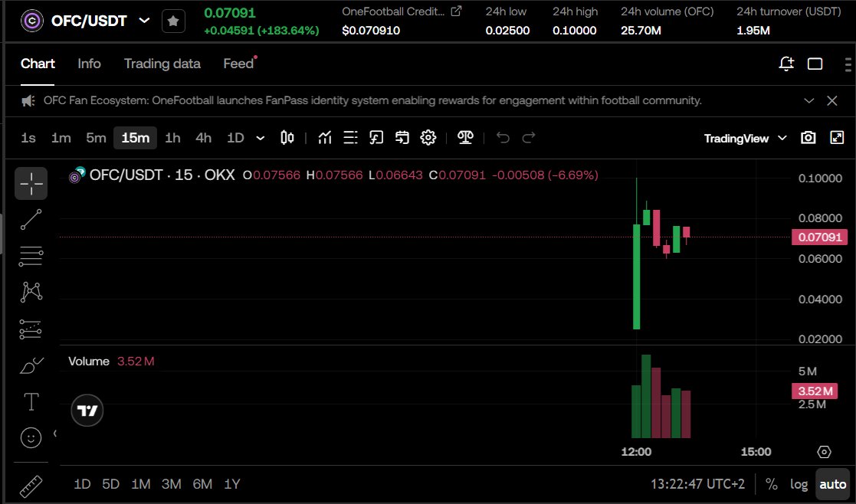The image size is (856, 504).
Task: Switch to the Feed tab
Action: coord(238,64)
